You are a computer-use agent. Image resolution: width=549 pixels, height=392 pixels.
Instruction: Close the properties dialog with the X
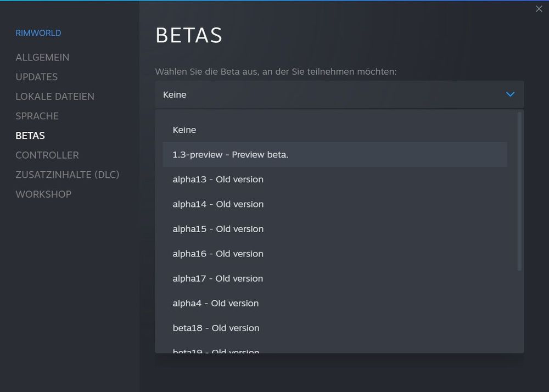click(539, 9)
